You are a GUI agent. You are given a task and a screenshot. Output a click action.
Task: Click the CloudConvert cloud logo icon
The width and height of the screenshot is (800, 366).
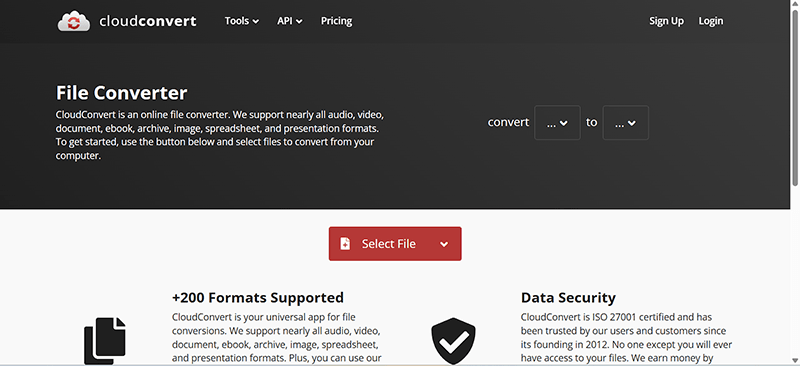pos(74,21)
